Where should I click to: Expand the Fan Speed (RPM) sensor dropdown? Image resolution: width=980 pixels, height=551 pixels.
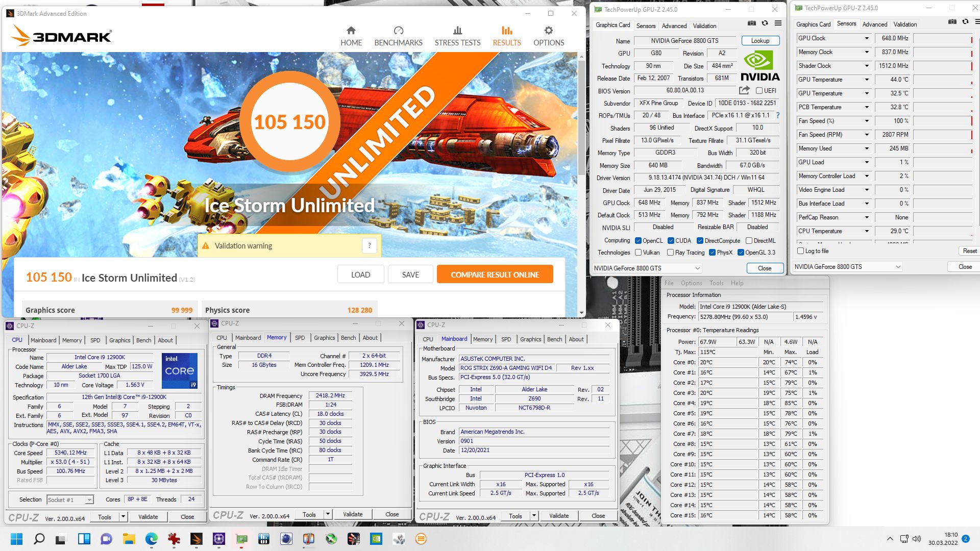pyautogui.click(x=867, y=135)
